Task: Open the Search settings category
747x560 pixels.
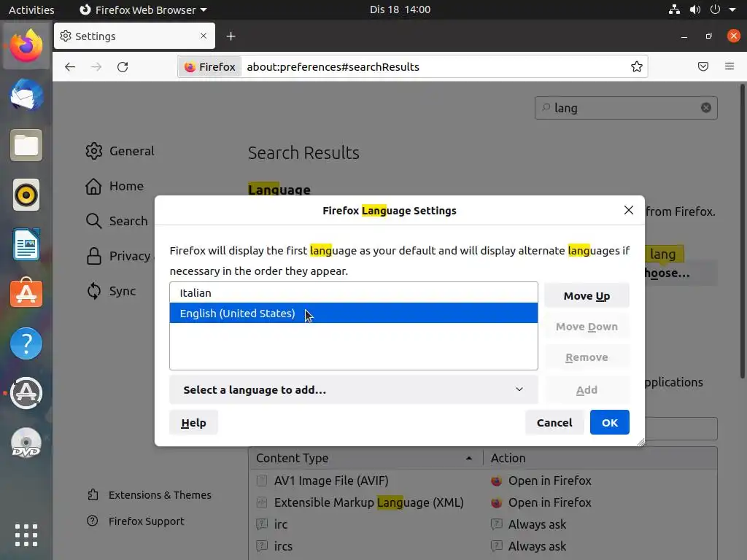Action: [117, 221]
